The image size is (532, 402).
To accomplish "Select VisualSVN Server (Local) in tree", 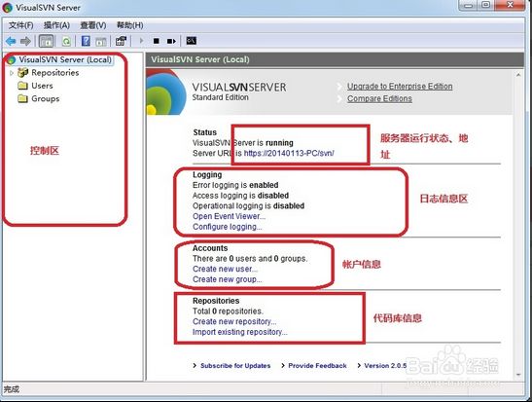I will [65, 59].
